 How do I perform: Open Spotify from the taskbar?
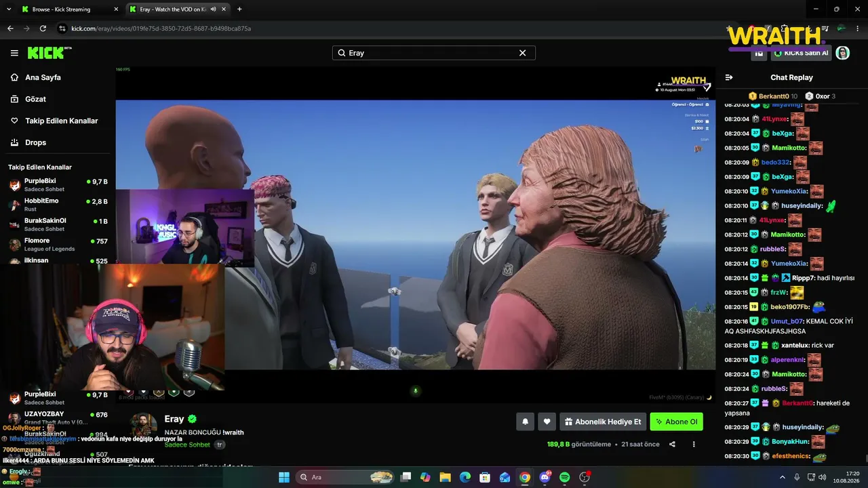[x=565, y=477]
